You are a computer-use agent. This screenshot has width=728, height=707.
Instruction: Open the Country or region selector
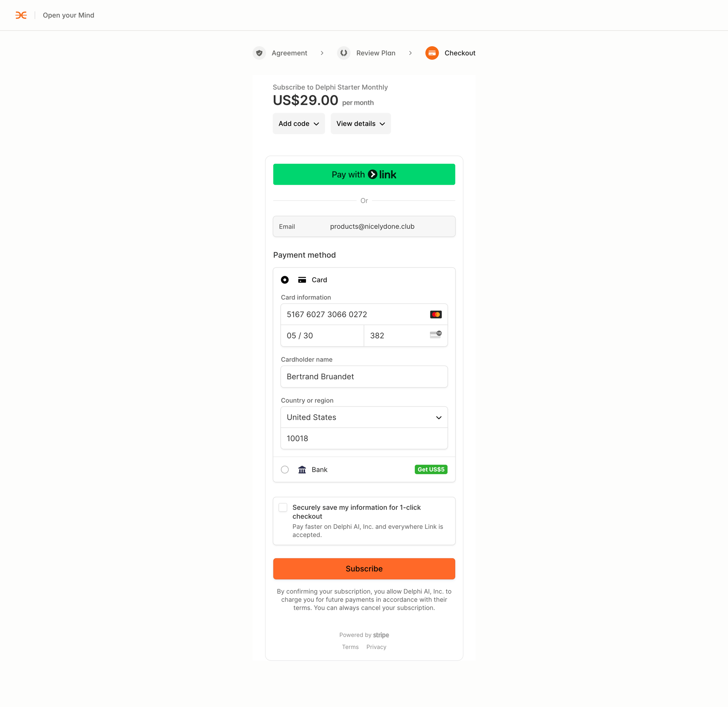364,417
